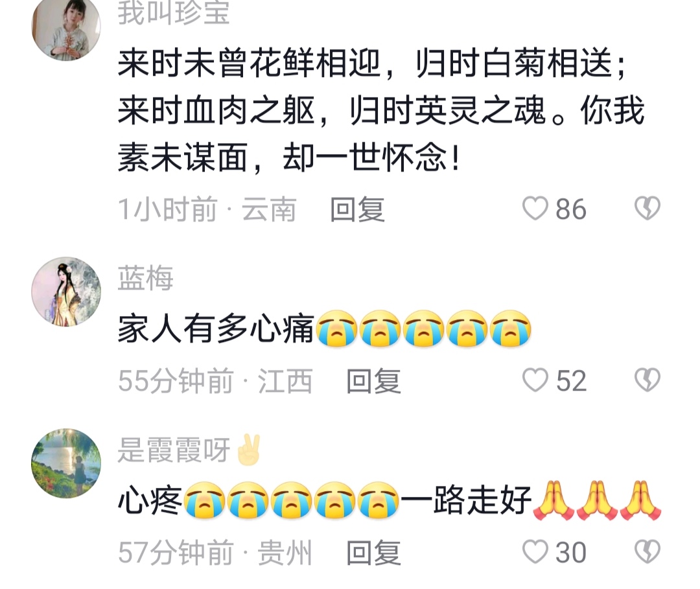Tap the 86 like count
The width and height of the screenshot is (700, 589).
point(570,209)
